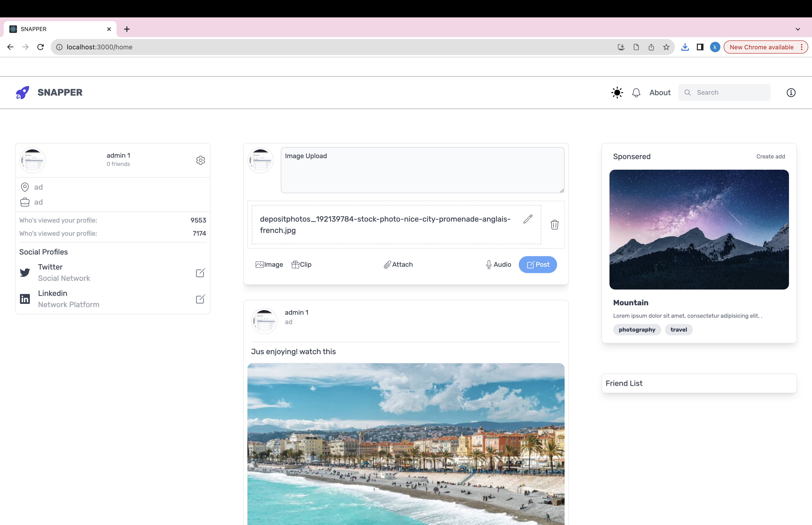Open the About page link
The height and width of the screenshot is (525, 812).
[660, 92]
